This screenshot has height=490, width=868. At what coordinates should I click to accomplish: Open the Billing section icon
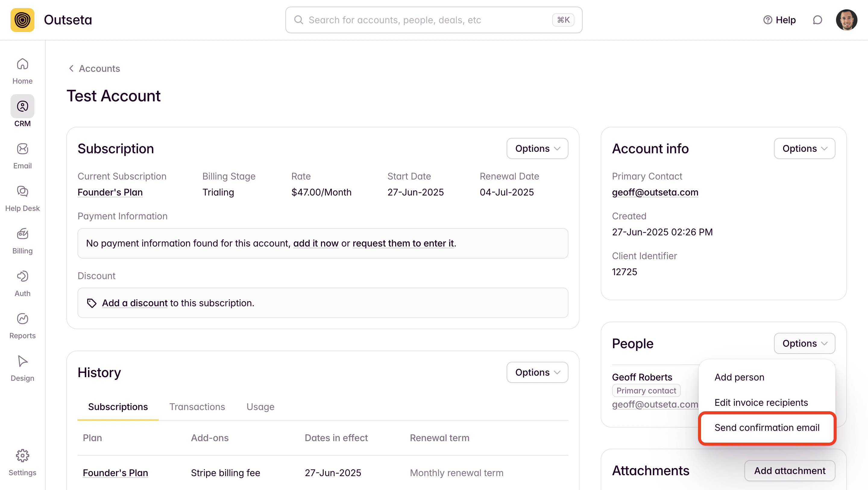click(x=22, y=234)
